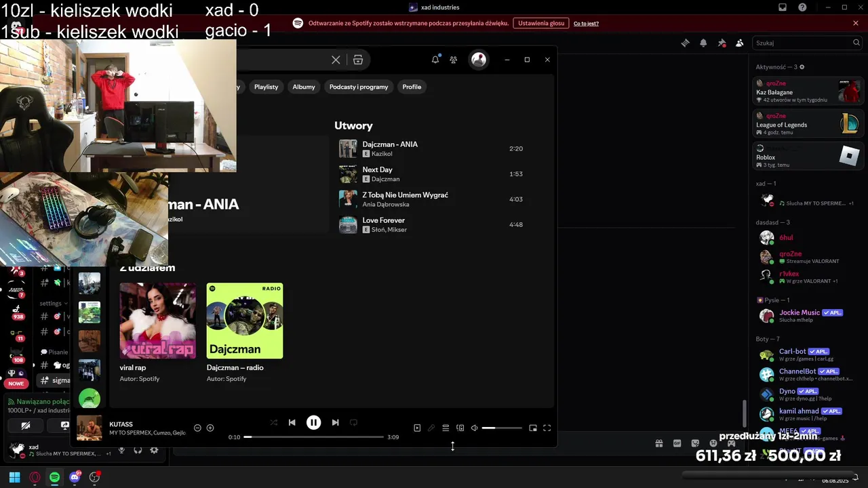Open the Spotify profile avatar menu

pyautogui.click(x=479, y=60)
